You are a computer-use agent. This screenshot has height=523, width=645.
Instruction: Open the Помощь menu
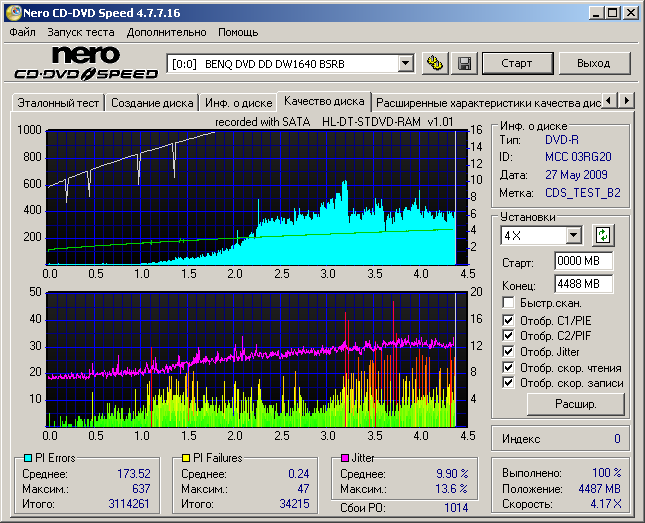click(238, 32)
